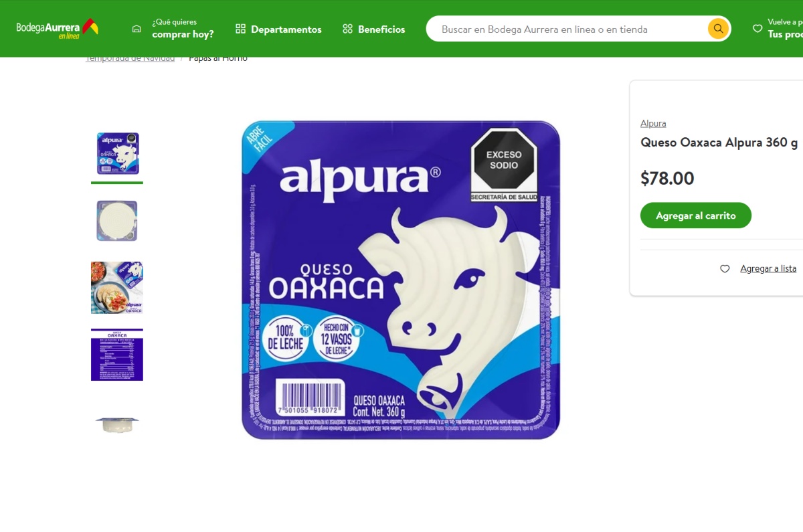803x532 pixels.
Task: Select the fourth thumbnail with nutrition label
Action: click(117, 355)
